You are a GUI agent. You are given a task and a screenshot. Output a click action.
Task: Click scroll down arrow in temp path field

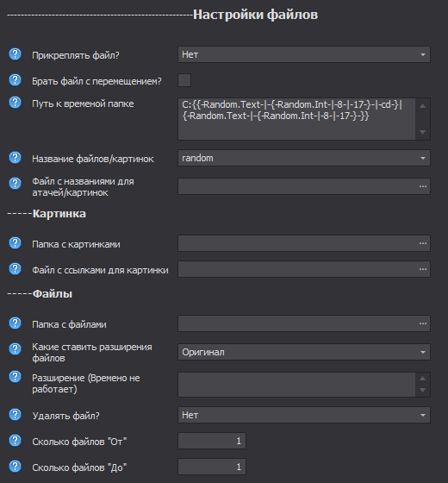423,132
